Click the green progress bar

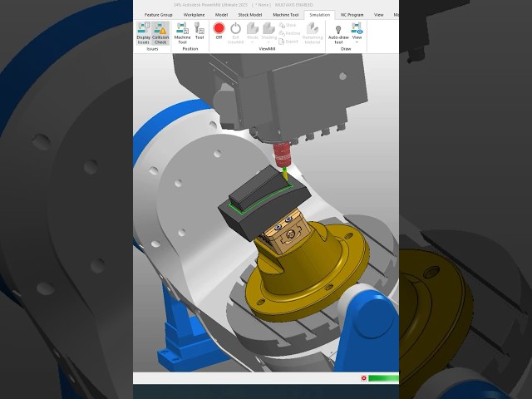384,378
